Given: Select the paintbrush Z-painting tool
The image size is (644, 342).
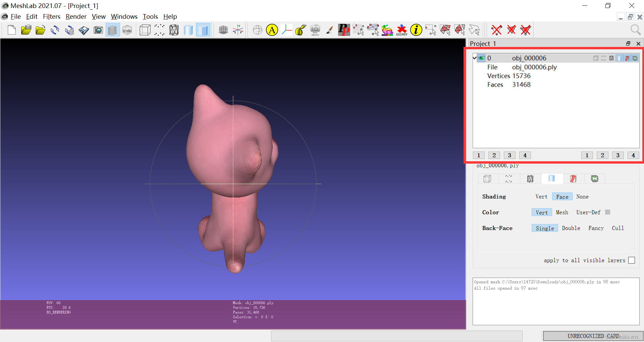Looking at the screenshot, I should click(x=330, y=30).
